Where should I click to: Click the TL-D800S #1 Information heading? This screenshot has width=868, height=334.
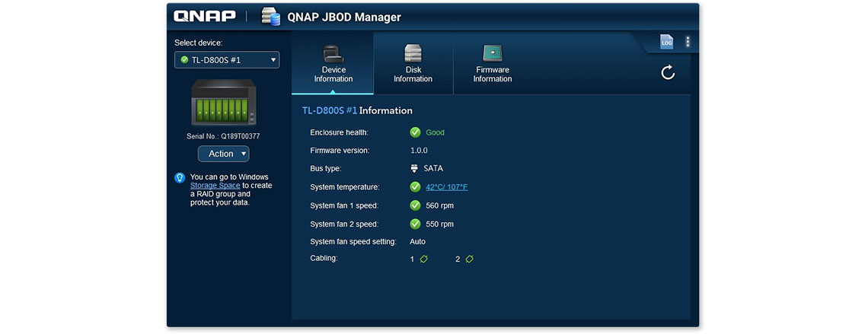[x=357, y=110]
